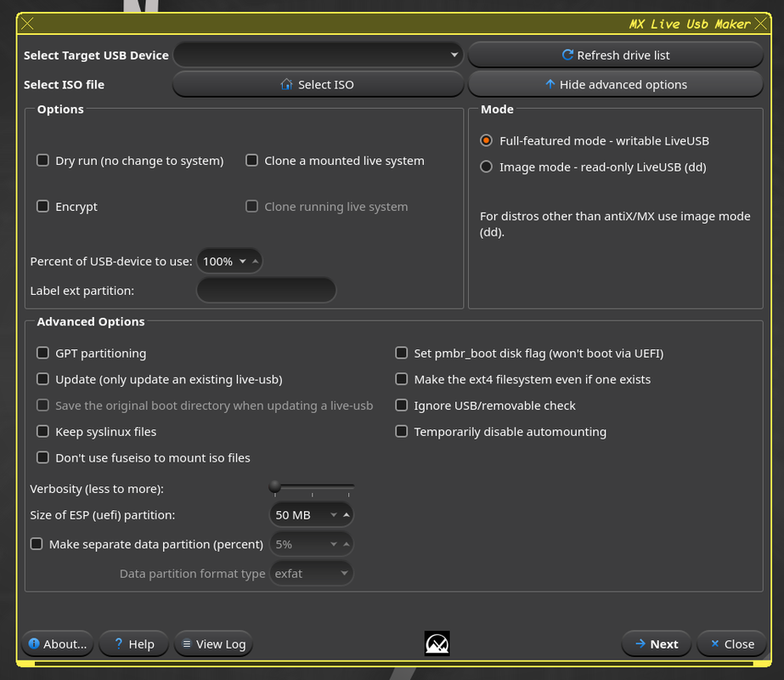Viewport: 784px width, 680px height.
Task: Click the Close button at bottom
Action: point(732,643)
